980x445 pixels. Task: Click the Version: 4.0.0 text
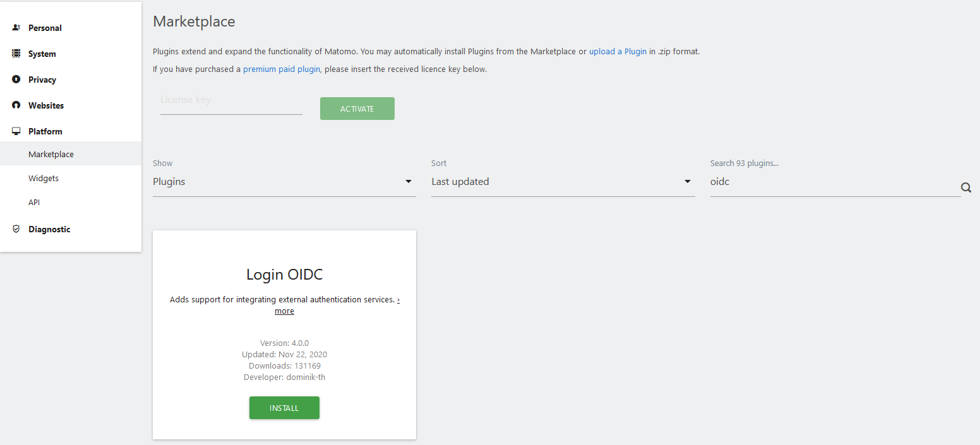click(x=284, y=343)
